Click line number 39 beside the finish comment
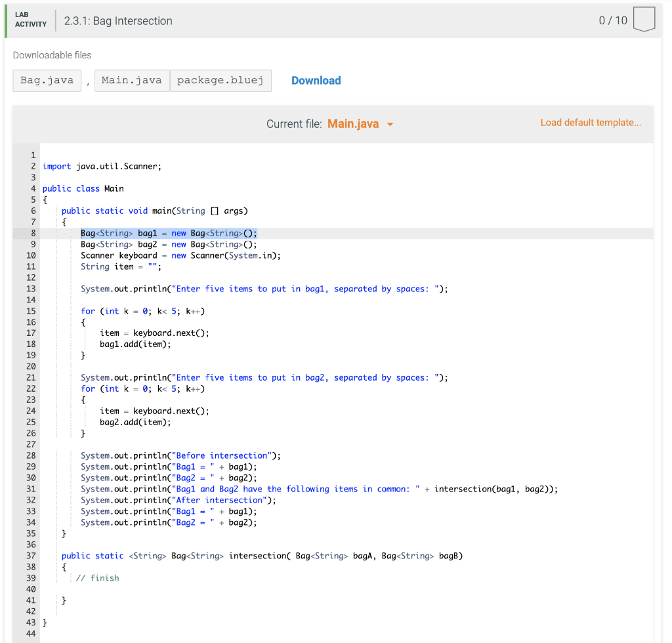 30,577
